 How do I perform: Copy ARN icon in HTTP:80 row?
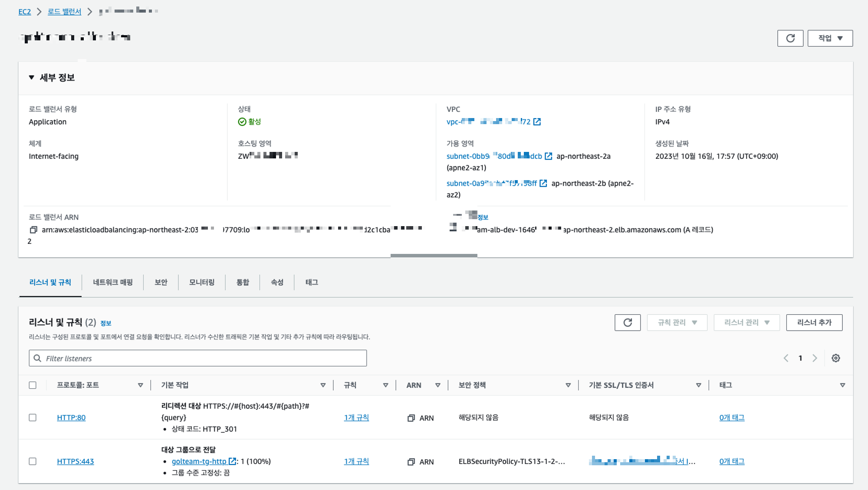(411, 418)
